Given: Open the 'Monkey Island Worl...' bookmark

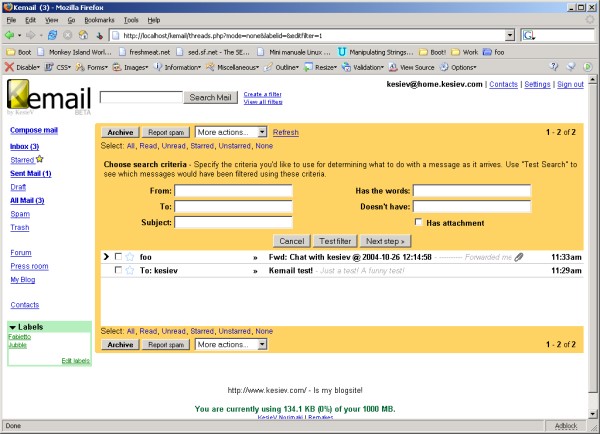Looking at the screenshot, I should pyautogui.click(x=75, y=52).
